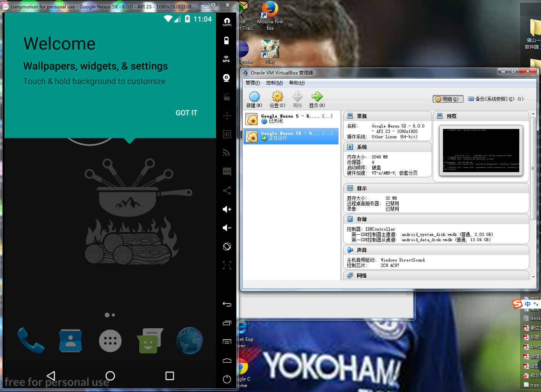
Task: Click 网络 (Network) section header
Action: coord(436,276)
